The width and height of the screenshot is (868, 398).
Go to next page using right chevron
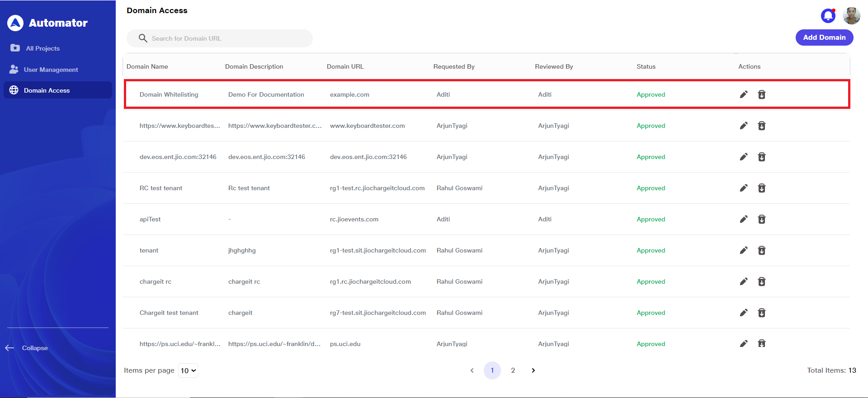(x=533, y=370)
